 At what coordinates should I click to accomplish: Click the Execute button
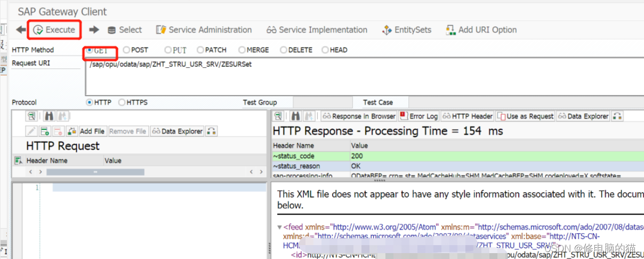pos(54,30)
